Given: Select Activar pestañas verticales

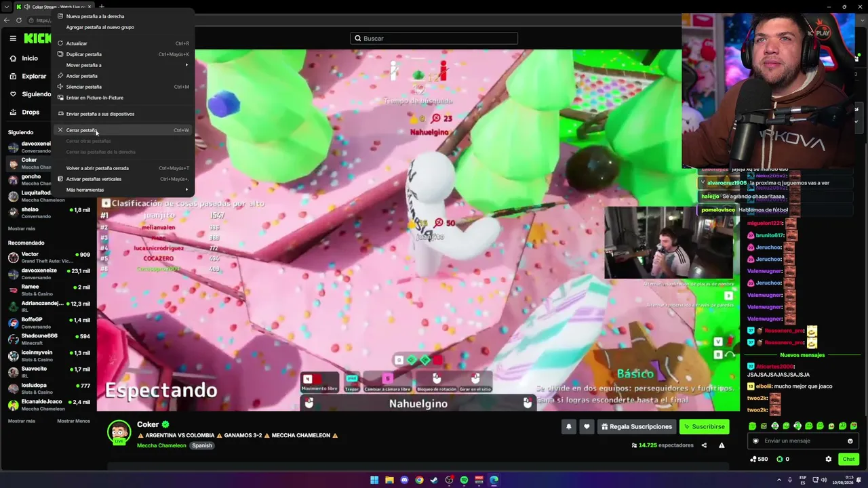Looking at the screenshot, I should click(123, 179).
